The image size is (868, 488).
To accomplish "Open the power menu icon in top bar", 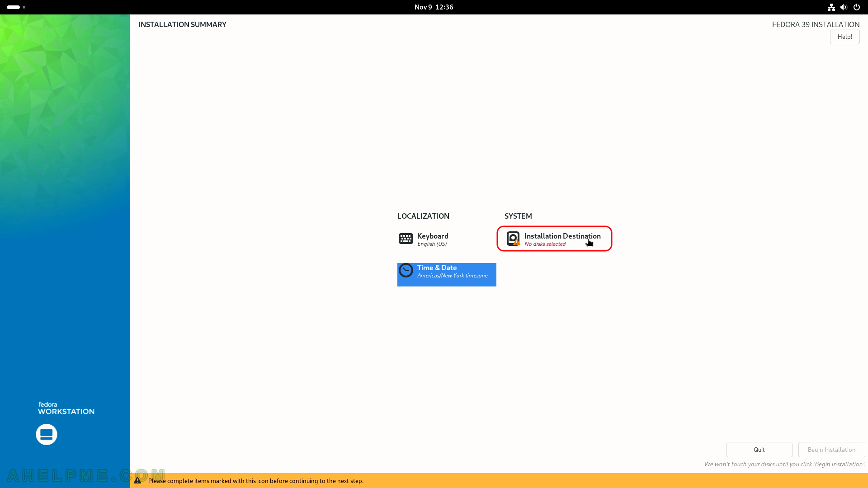I will [856, 7].
